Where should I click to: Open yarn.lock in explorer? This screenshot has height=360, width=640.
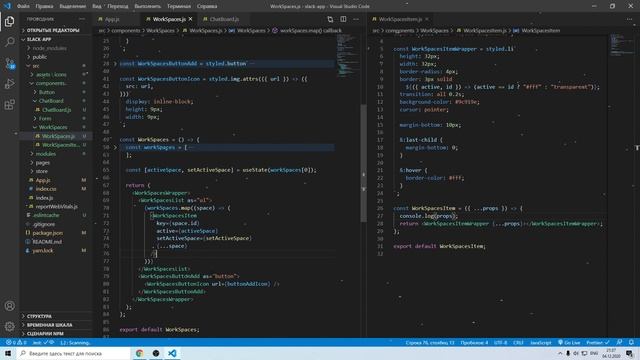(x=42, y=251)
